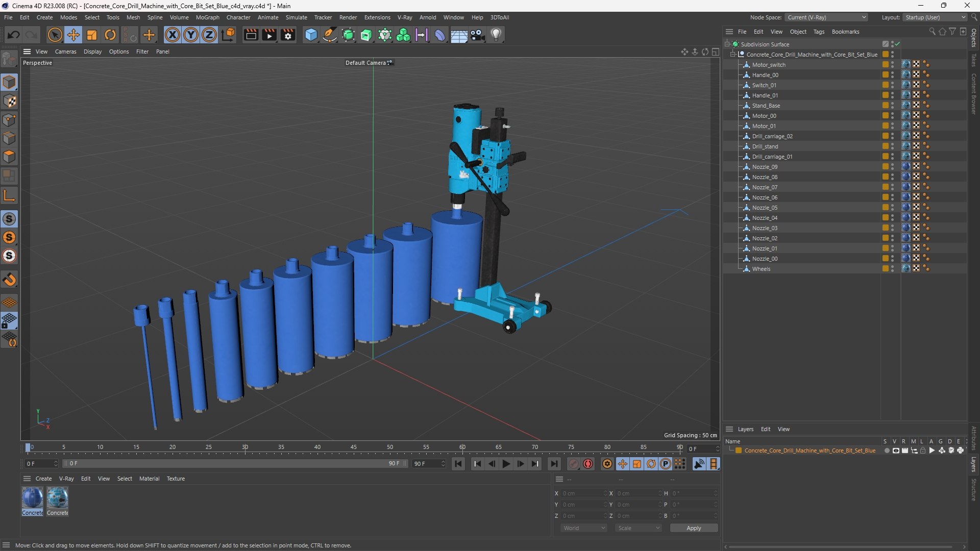This screenshot has width=980, height=551.
Task: Play the animation forward
Action: [x=506, y=464]
